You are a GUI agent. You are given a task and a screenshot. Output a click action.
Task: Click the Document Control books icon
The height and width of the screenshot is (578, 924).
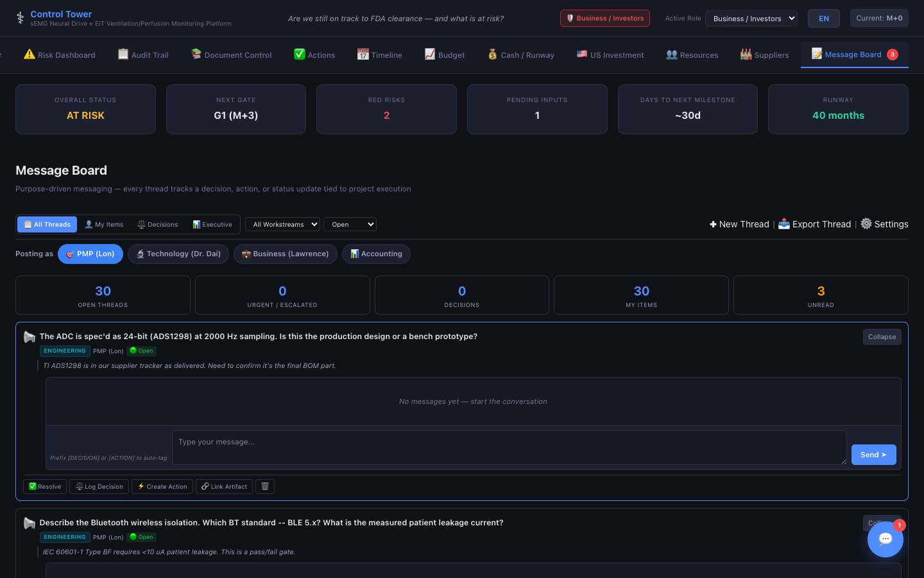[196, 54]
